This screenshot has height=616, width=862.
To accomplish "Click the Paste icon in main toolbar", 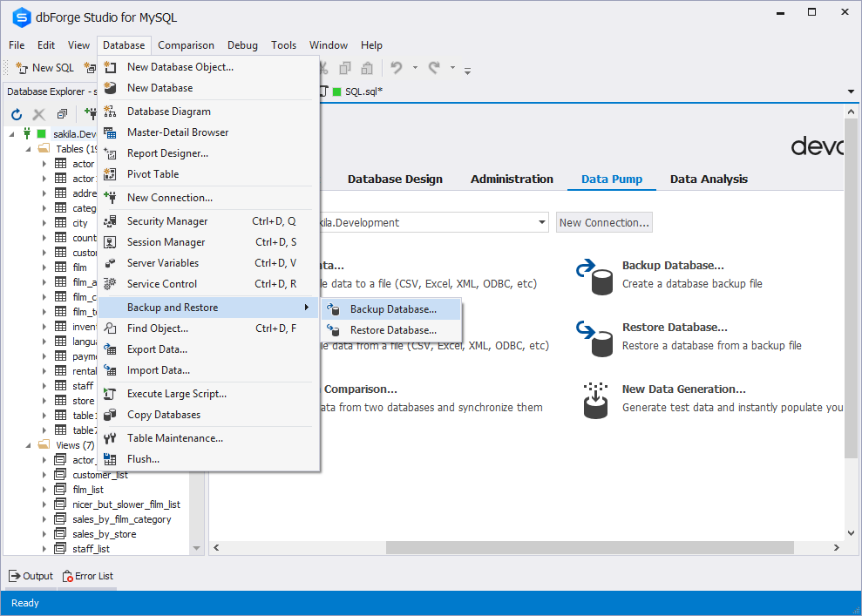I will [367, 68].
